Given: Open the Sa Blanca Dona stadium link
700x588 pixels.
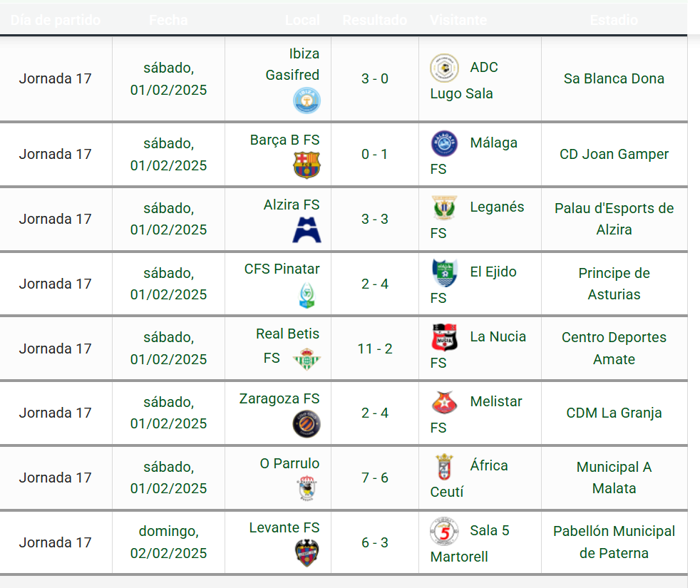Looking at the screenshot, I should 614,78.
